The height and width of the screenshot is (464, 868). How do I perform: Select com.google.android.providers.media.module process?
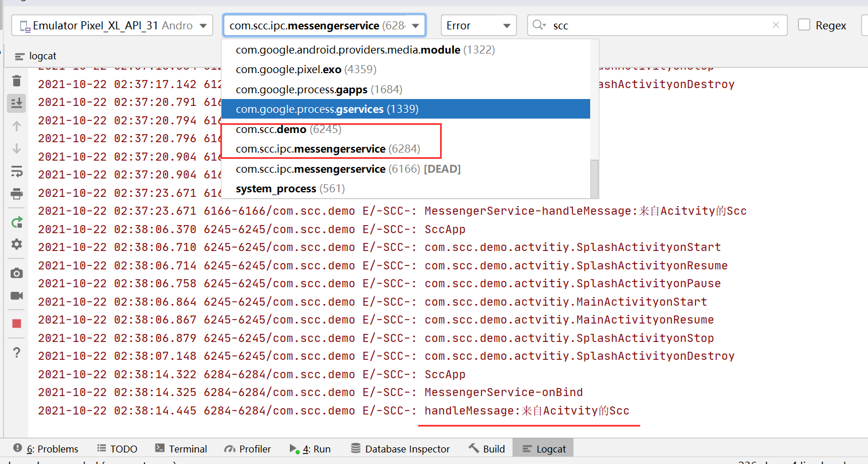click(x=406, y=50)
